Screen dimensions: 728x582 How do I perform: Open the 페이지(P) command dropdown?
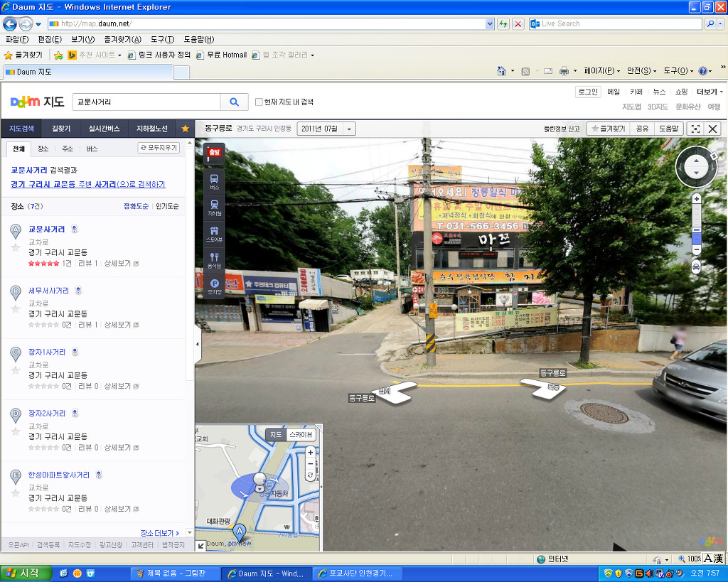(x=601, y=71)
